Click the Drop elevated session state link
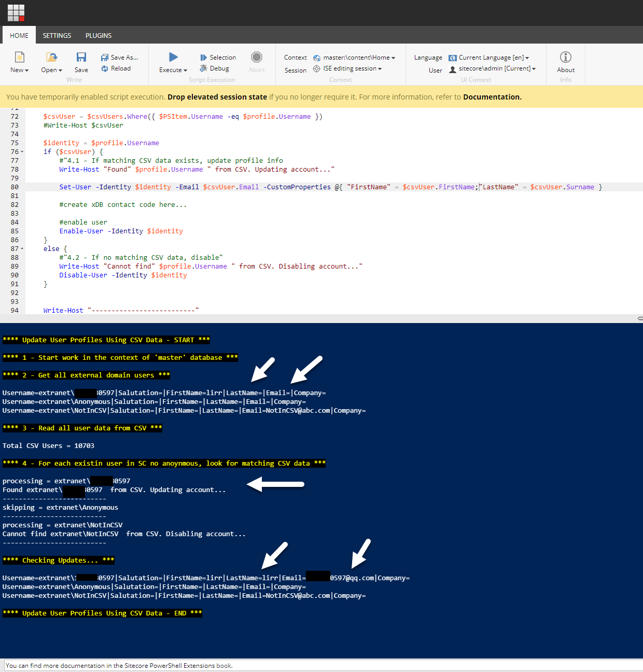 tap(217, 97)
